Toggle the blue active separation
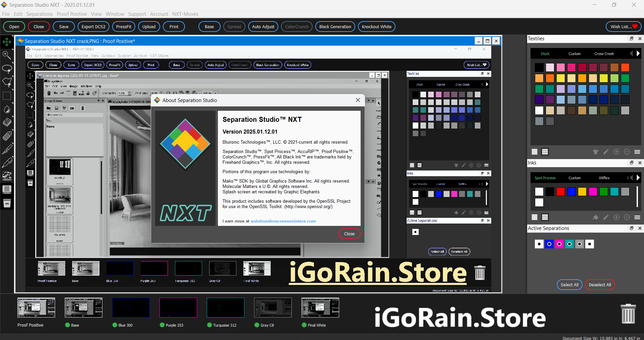The height and width of the screenshot is (340, 644). [x=549, y=244]
